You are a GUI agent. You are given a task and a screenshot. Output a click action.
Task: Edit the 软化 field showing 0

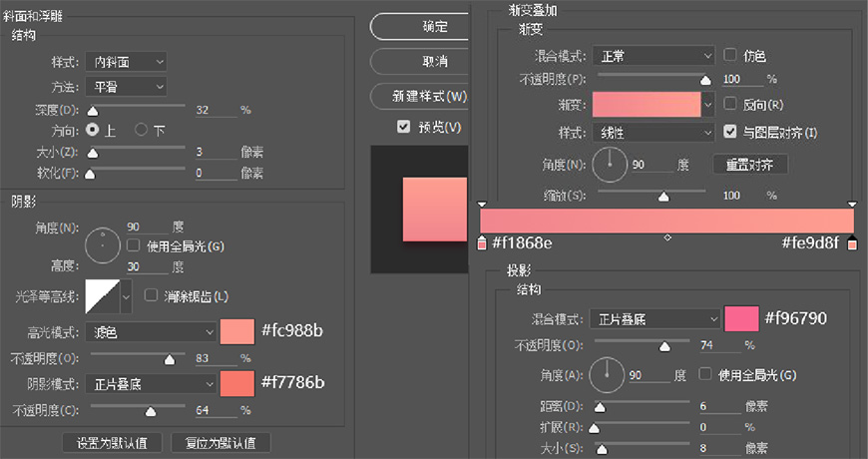coord(216,173)
